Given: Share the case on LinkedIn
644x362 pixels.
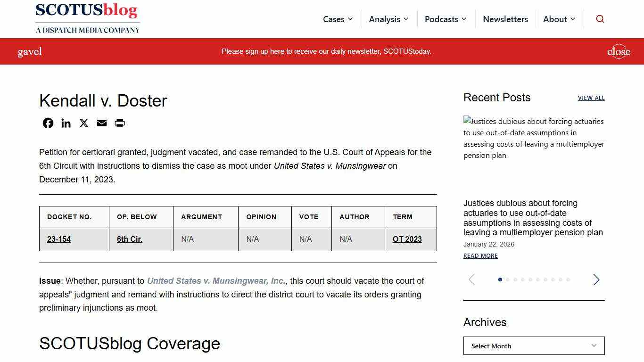Looking at the screenshot, I should tap(66, 123).
